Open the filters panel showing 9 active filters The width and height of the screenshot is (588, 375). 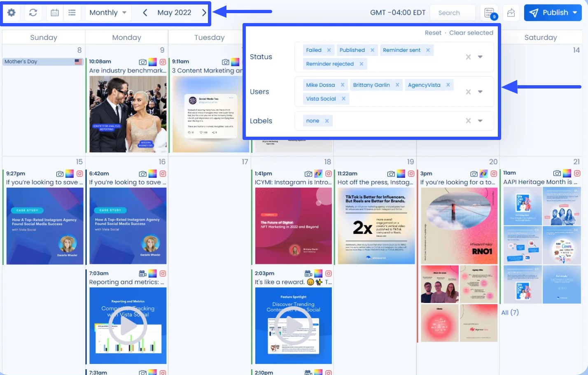tap(489, 12)
